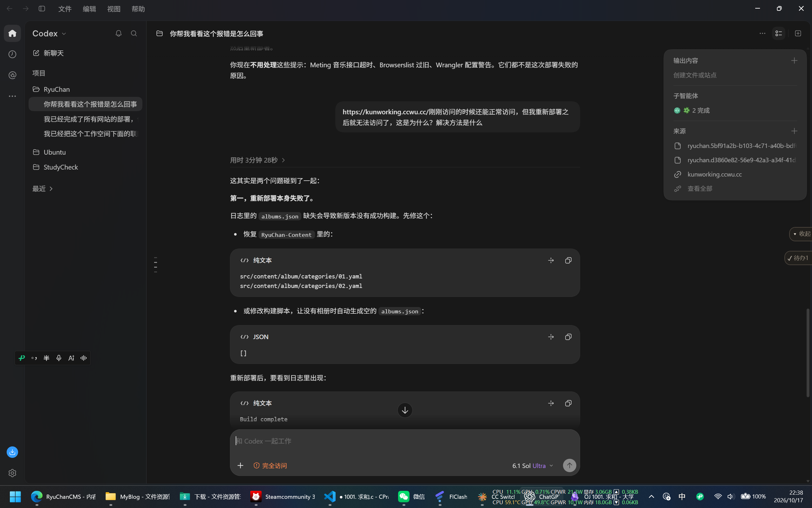Open the history clock icon in left rail
The height and width of the screenshot is (508, 812).
pyautogui.click(x=12, y=54)
